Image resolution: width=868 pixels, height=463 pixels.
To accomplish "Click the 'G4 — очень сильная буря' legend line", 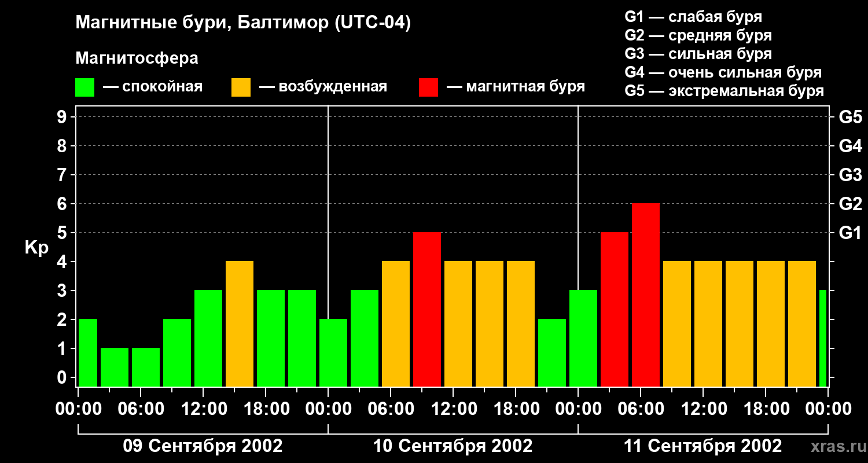I will click(723, 72).
